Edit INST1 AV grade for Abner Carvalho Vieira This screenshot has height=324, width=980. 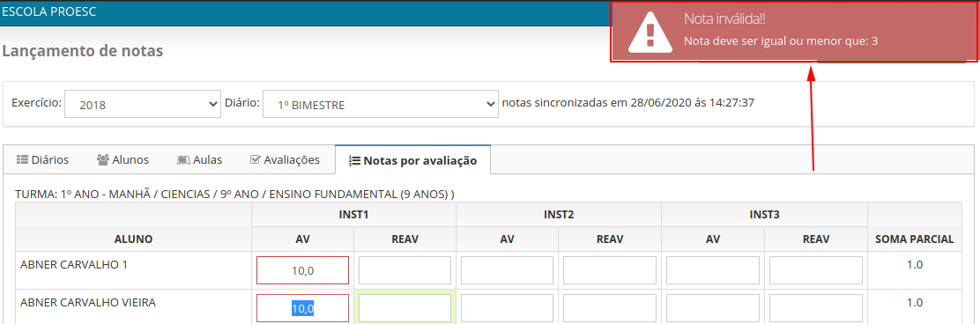pyautogui.click(x=302, y=308)
